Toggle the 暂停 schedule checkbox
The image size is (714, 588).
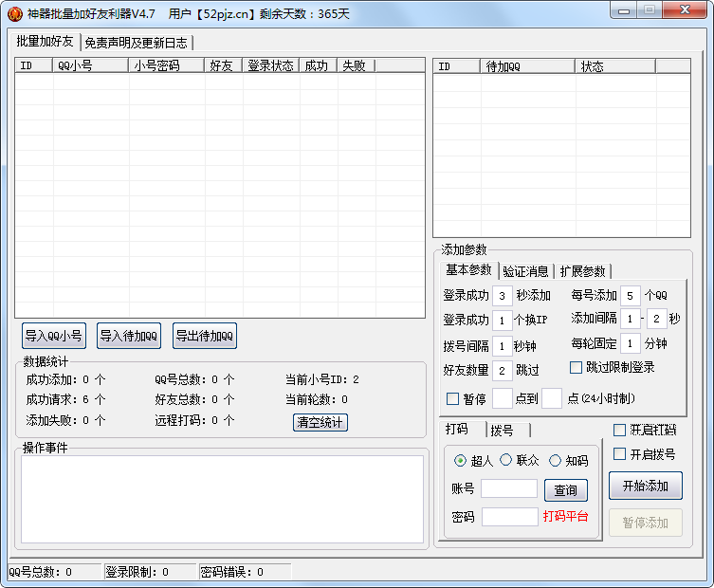click(x=452, y=398)
